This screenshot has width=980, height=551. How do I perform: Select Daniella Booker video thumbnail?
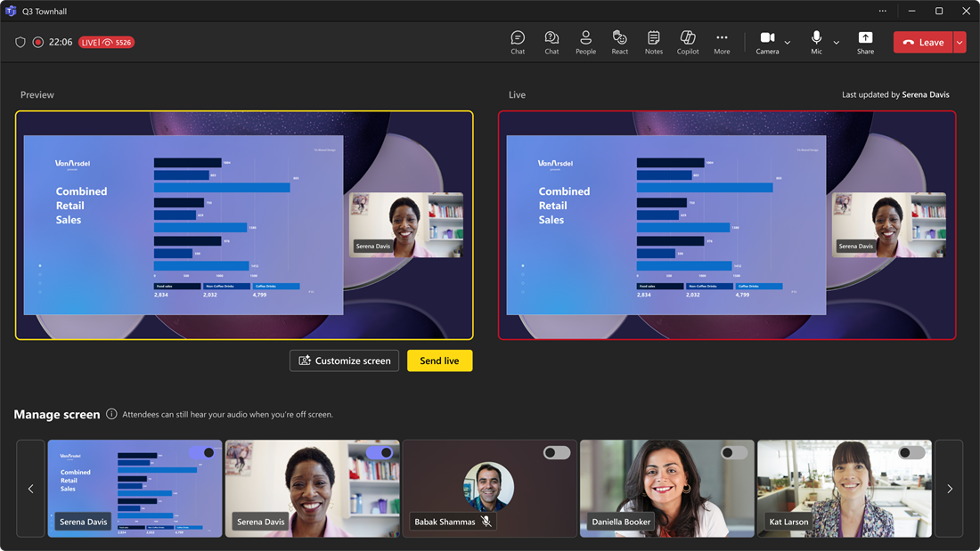point(667,489)
